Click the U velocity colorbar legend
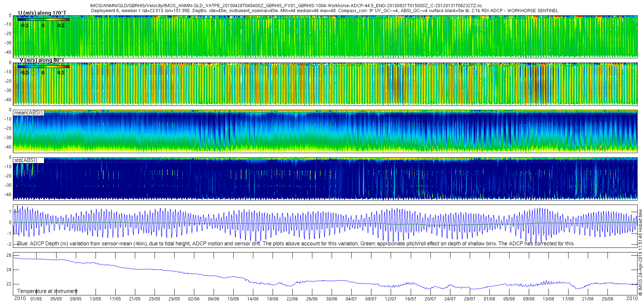 [43, 20]
